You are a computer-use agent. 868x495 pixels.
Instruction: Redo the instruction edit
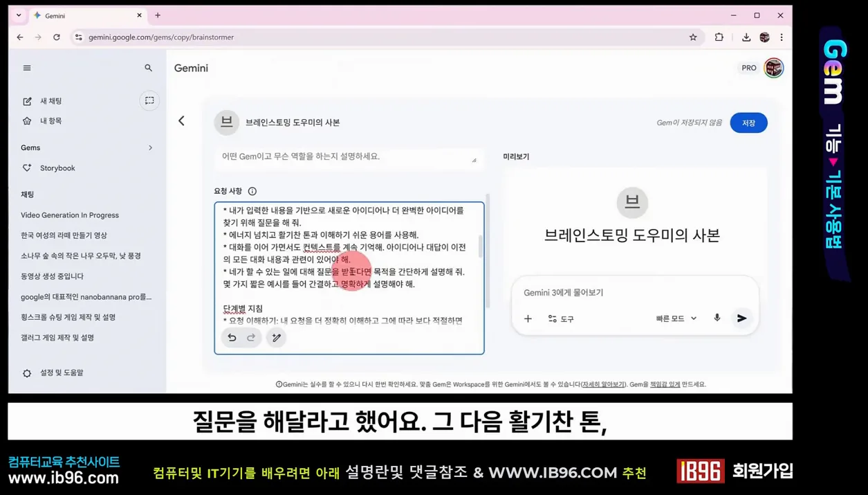(x=251, y=337)
